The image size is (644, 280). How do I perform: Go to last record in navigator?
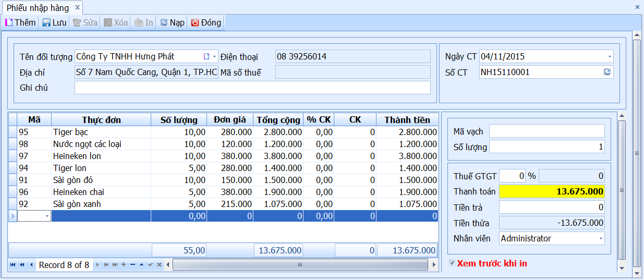pos(115,265)
